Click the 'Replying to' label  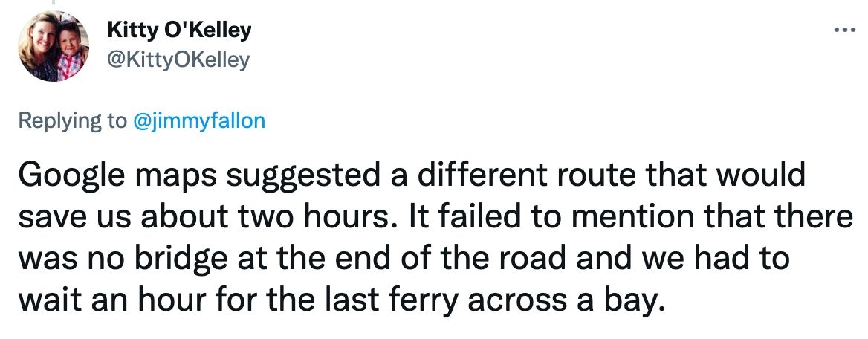pos(73,120)
